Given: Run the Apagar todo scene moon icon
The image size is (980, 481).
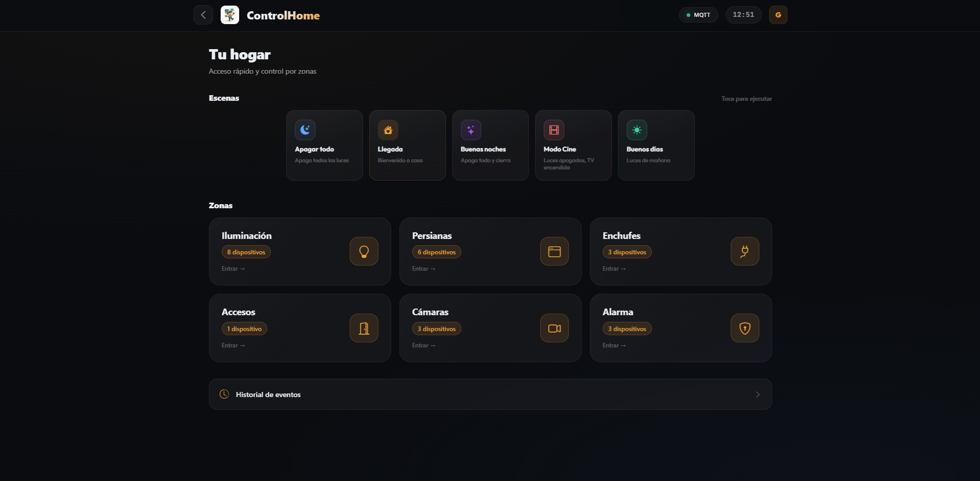Looking at the screenshot, I should pyautogui.click(x=305, y=130).
